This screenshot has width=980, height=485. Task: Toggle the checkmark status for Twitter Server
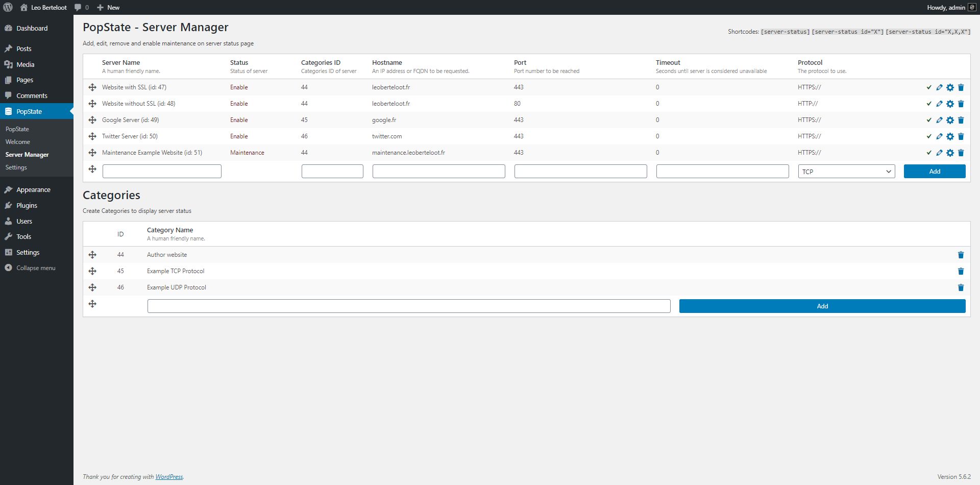(x=929, y=136)
